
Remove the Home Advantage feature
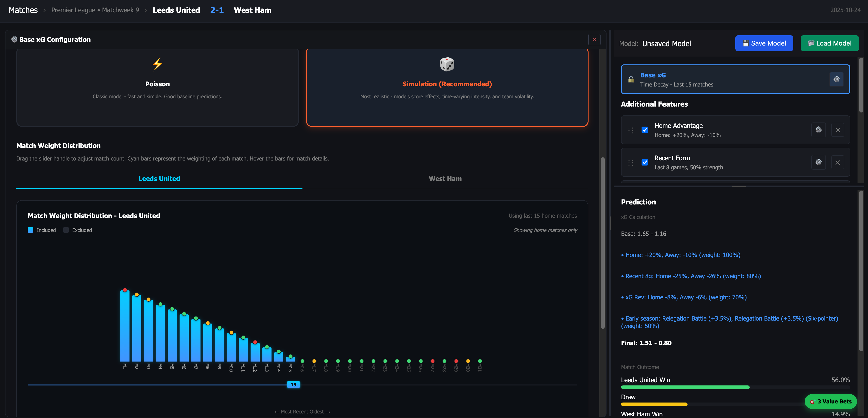[x=838, y=130]
